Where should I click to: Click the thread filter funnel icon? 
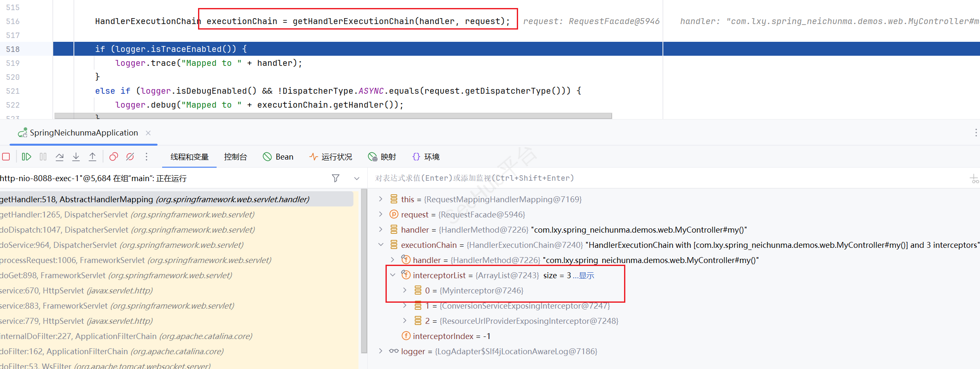point(336,178)
